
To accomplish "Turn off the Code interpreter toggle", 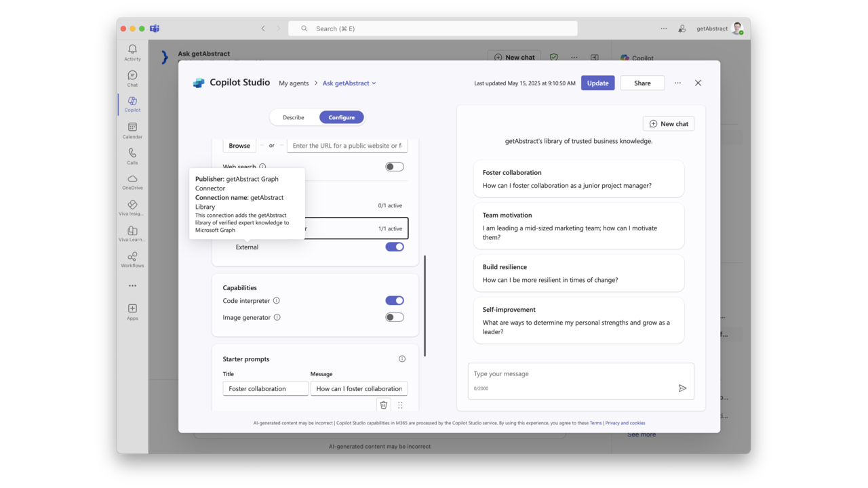I will coord(395,300).
